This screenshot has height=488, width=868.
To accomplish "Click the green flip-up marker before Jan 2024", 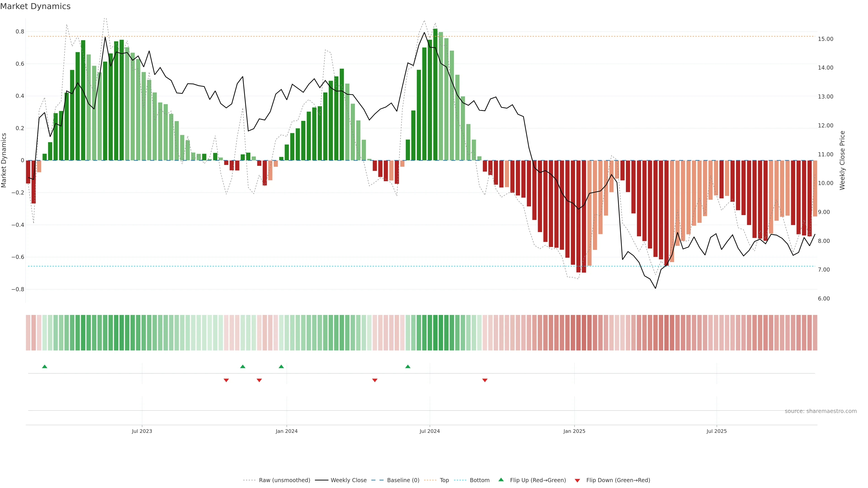I will [281, 366].
